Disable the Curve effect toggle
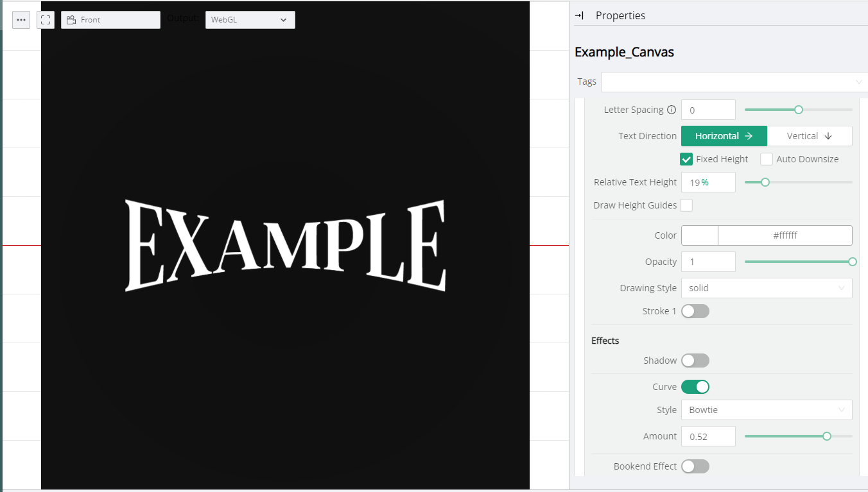868x492 pixels. click(x=695, y=387)
